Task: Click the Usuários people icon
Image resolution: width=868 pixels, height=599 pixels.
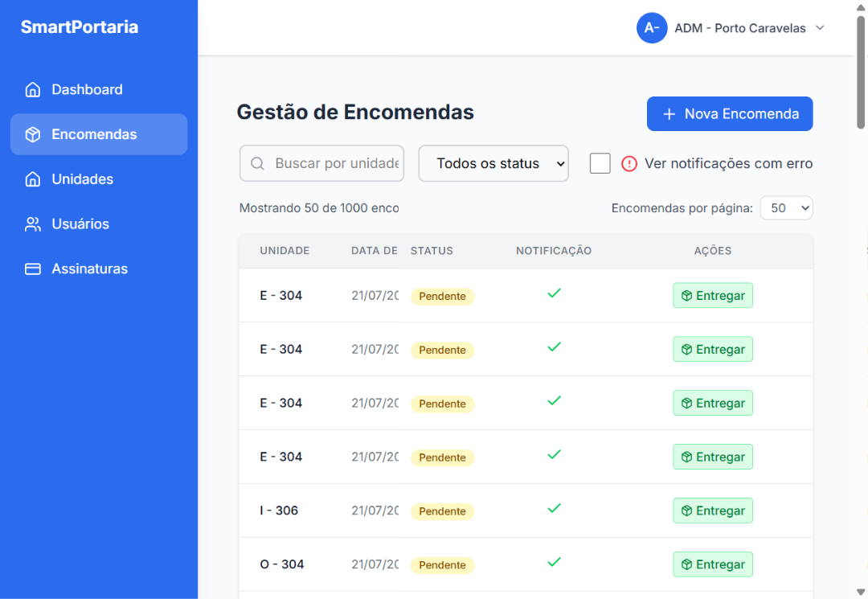Action: [33, 224]
